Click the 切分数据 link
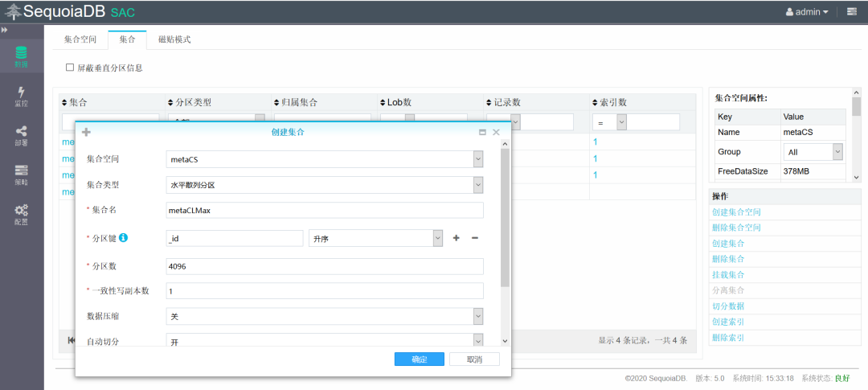This screenshot has height=390, width=868. tap(728, 306)
